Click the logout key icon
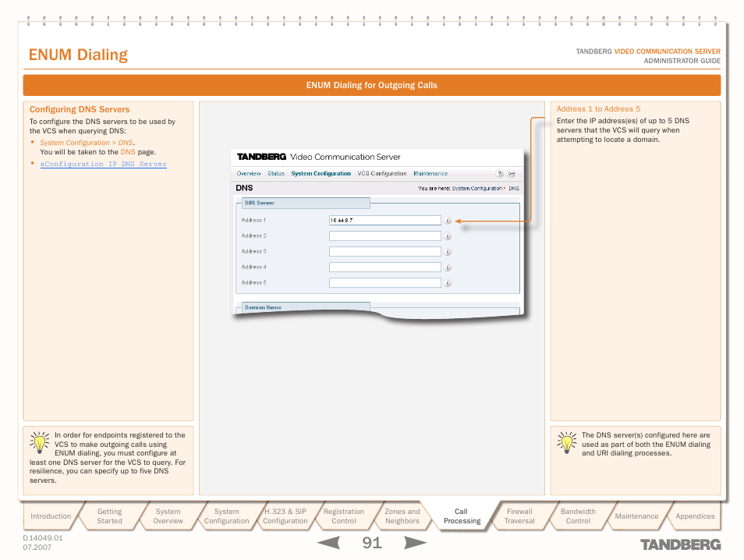 click(x=512, y=174)
